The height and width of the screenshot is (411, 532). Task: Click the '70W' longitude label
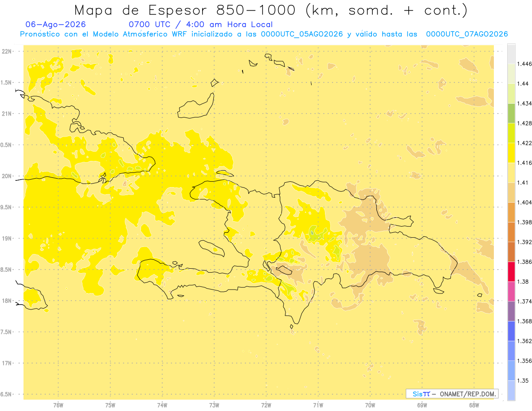(370, 405)
